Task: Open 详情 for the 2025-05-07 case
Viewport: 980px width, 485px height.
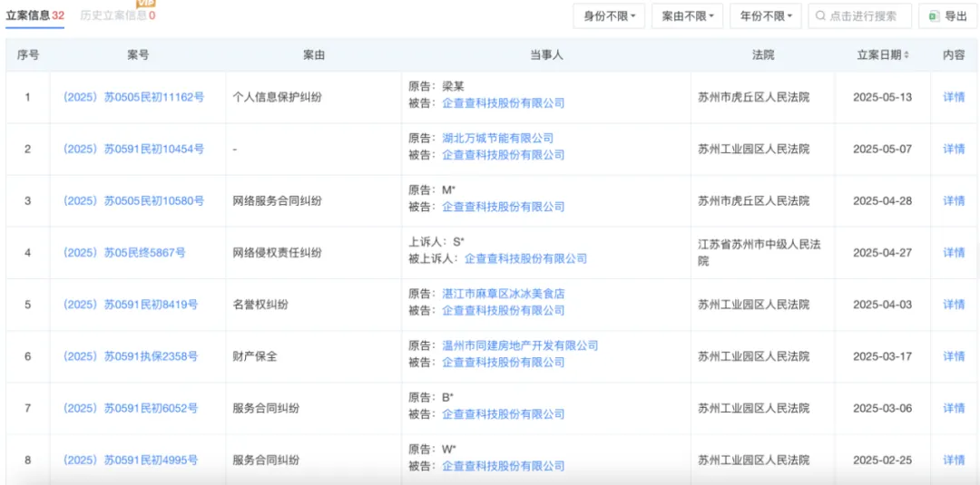Action: 954,150
